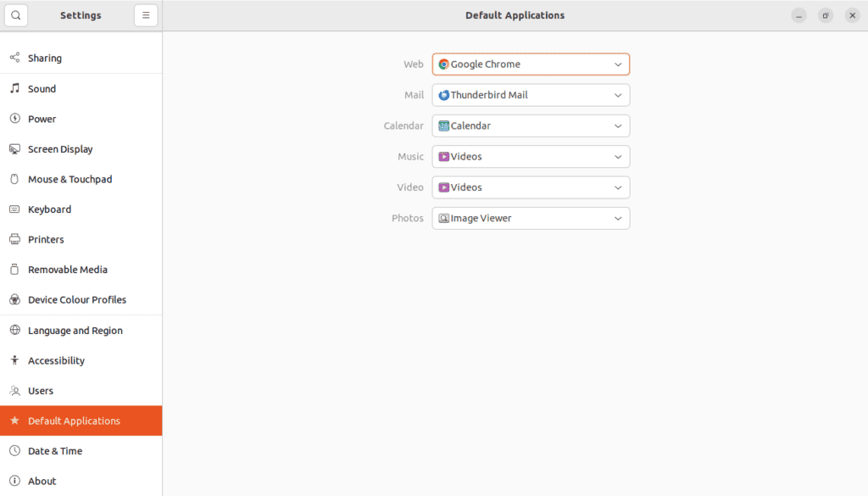Click the Sound musical note icon

[14, 88]
